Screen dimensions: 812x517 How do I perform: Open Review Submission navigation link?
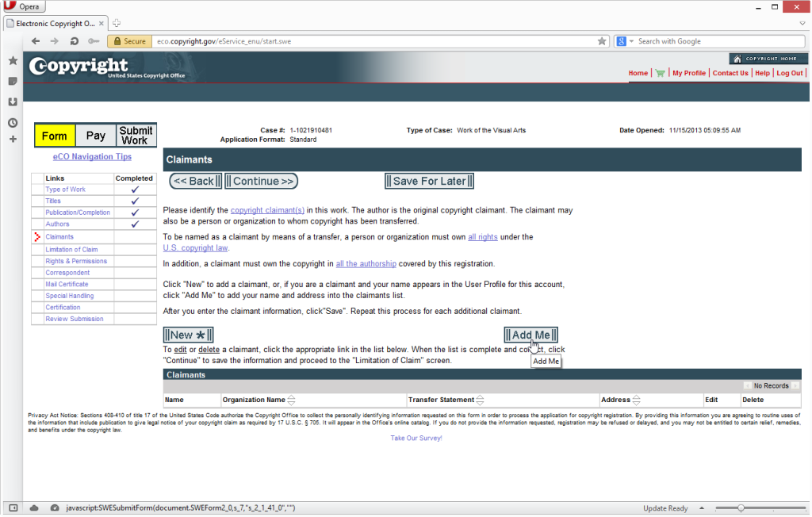(x=74, y=319)
